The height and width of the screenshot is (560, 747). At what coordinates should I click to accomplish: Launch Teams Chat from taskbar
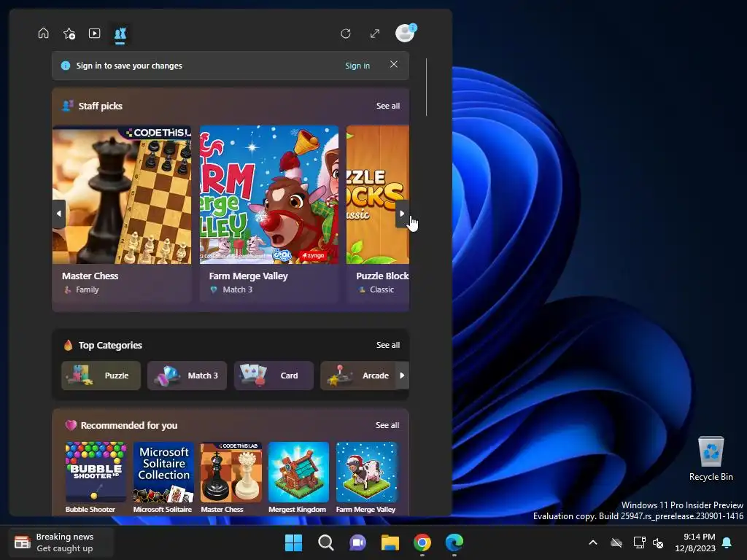point(357,542)
